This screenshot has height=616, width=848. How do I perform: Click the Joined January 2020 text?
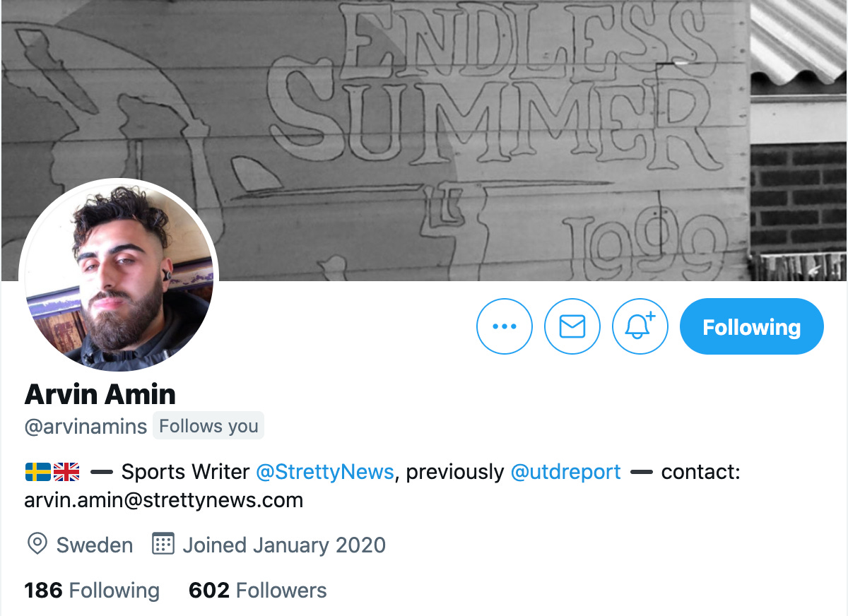(x=284, y=545)
